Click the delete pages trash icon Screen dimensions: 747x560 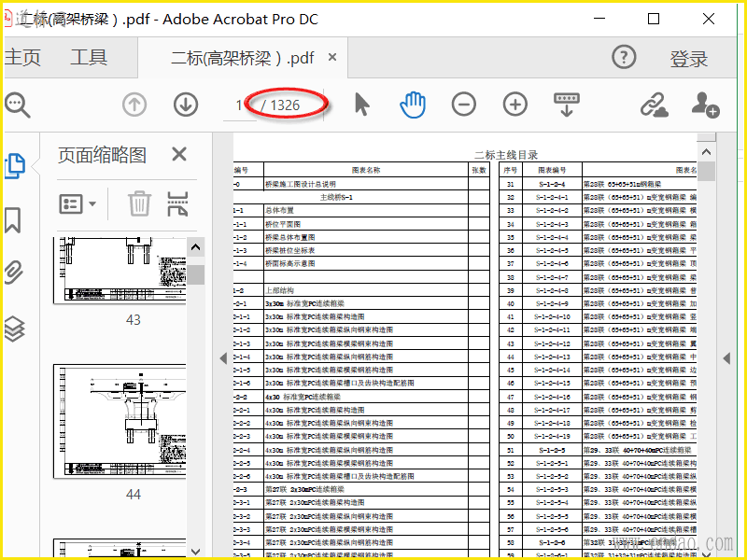[139, 203]
